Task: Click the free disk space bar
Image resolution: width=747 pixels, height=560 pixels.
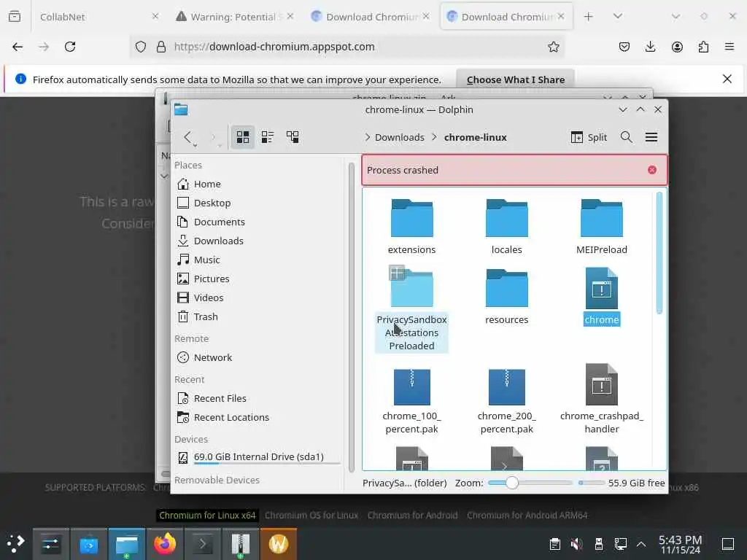Action: point(591,483)
